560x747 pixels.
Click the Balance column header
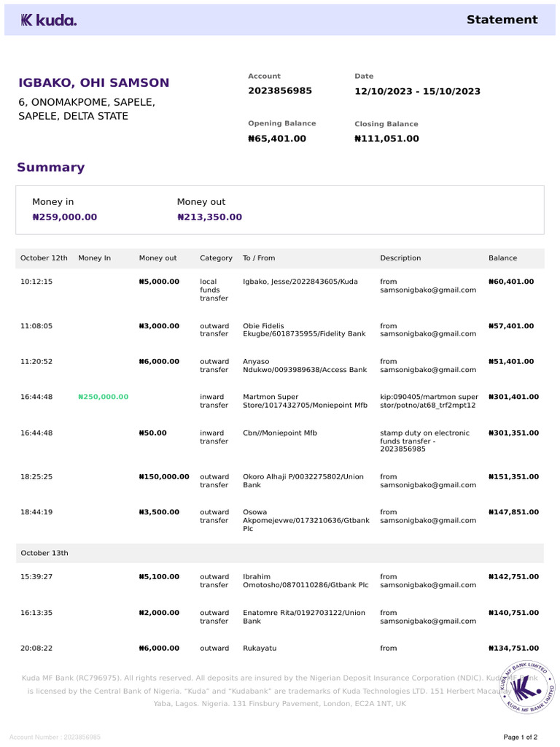click(x=502, y=258)
